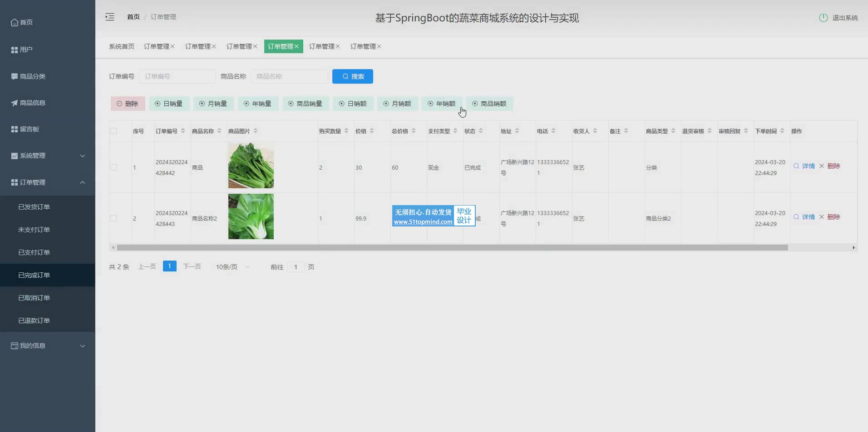Tick the checkbox for order 2024320224428443
The image size is (868, 432).
pyautogui.click(x=113, y=218)
